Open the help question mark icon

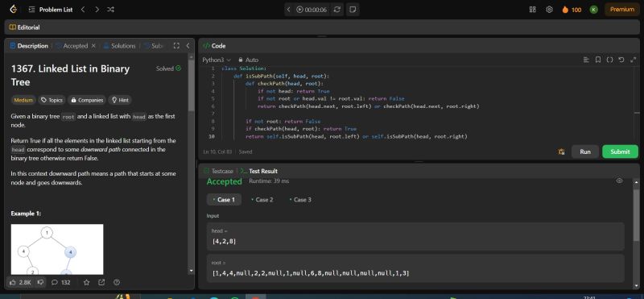117,283
